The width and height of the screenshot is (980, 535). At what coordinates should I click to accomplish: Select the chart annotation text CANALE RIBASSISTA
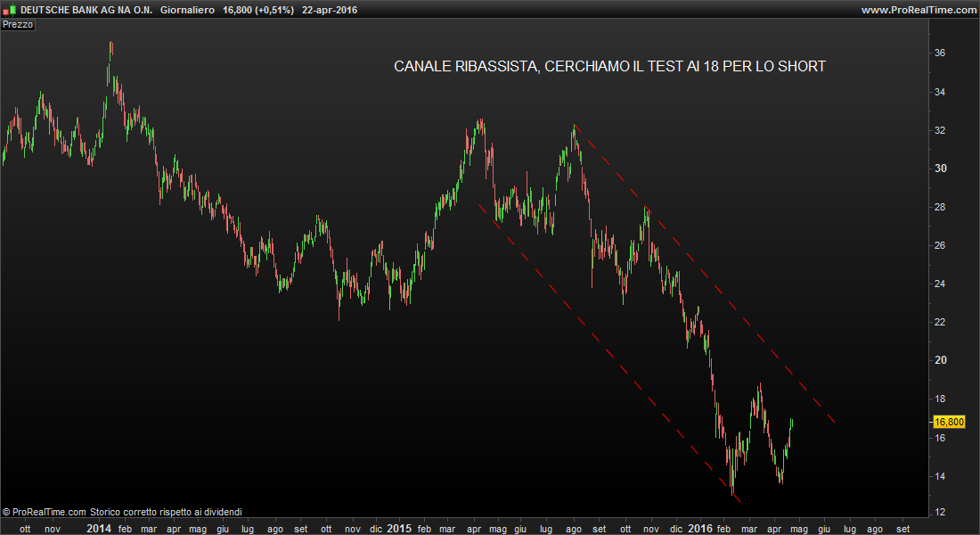click(466, 66)
